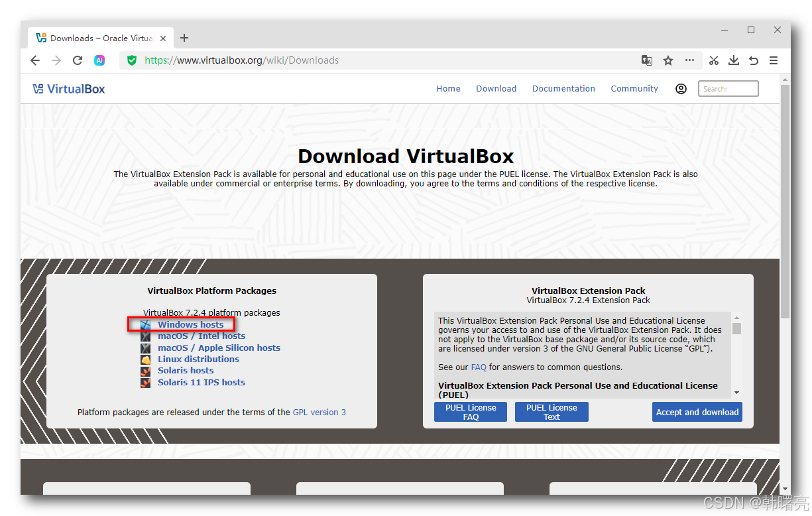
Task: Click the Accept and download button
Action: coord(697,412)
